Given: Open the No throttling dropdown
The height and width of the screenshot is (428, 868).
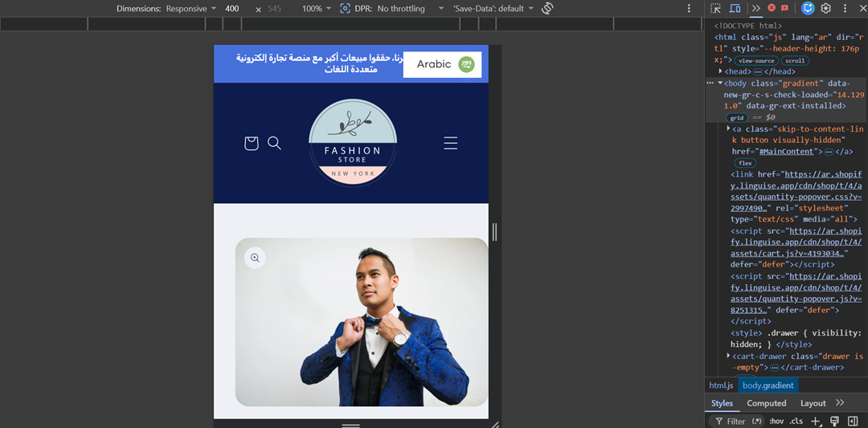Looking at the screenshot, I should tap(411, 9).
